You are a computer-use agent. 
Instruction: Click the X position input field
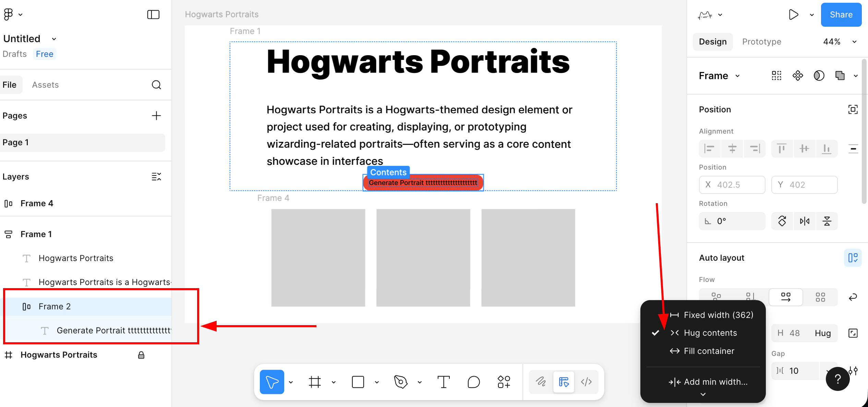[732, 185]
